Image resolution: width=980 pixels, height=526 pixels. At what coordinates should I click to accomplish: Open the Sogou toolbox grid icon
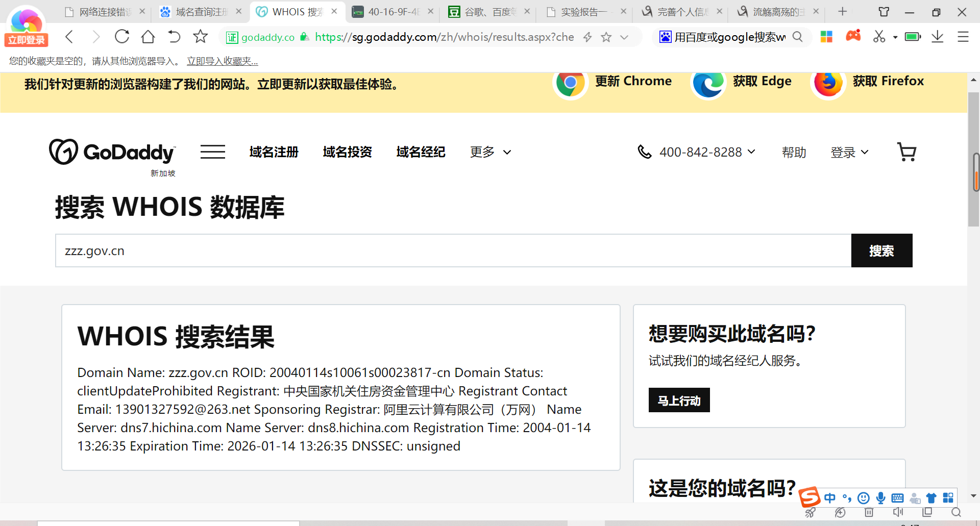click(948, 497)
